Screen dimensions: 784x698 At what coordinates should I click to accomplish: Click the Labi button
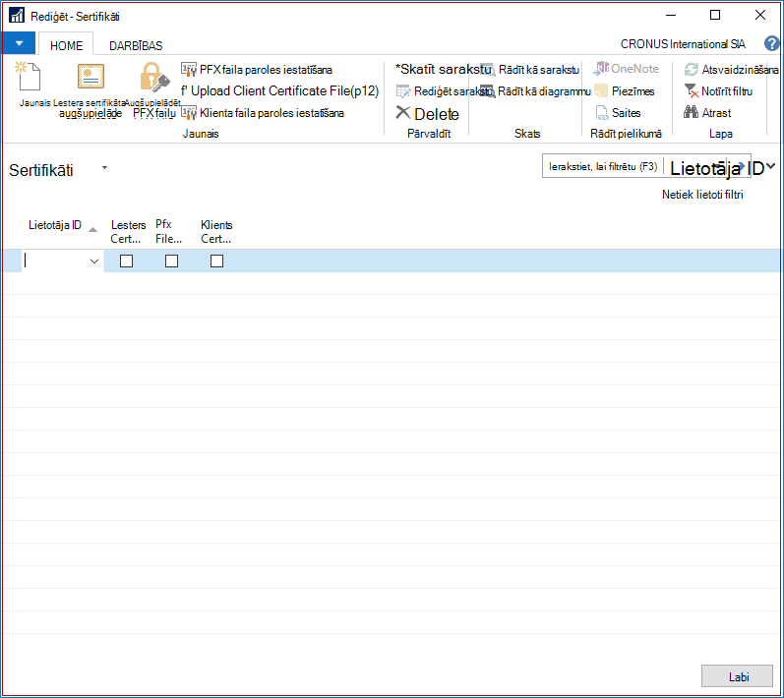pos(737,676)
